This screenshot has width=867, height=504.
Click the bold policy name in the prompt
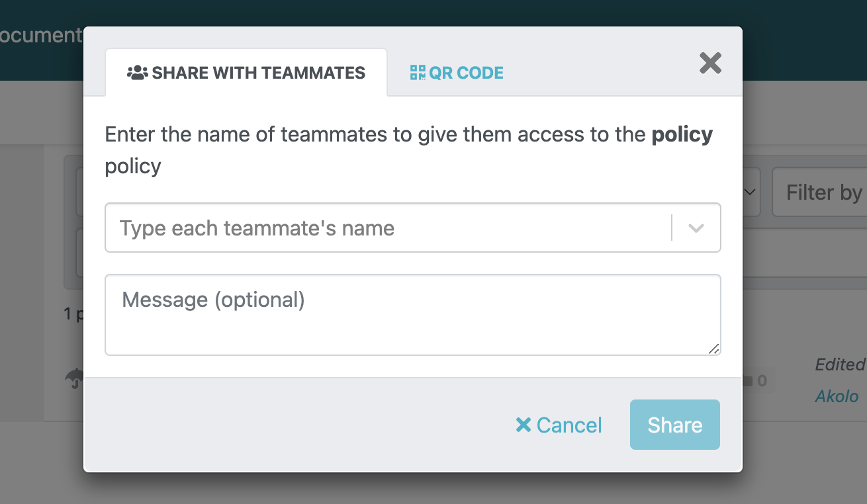tap(682, 134)
